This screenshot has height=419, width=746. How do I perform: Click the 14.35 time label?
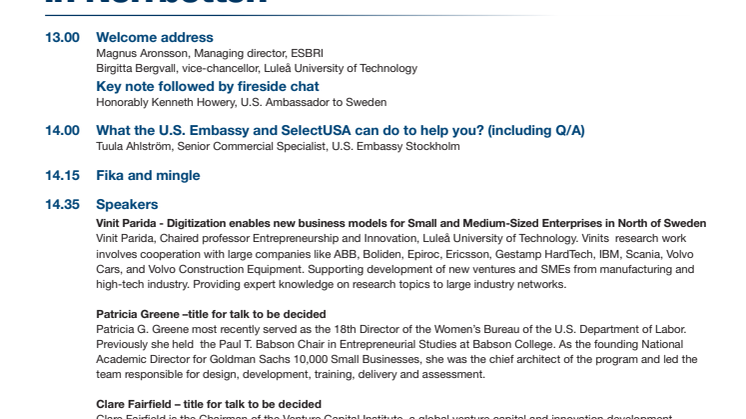tap(62, 205)
